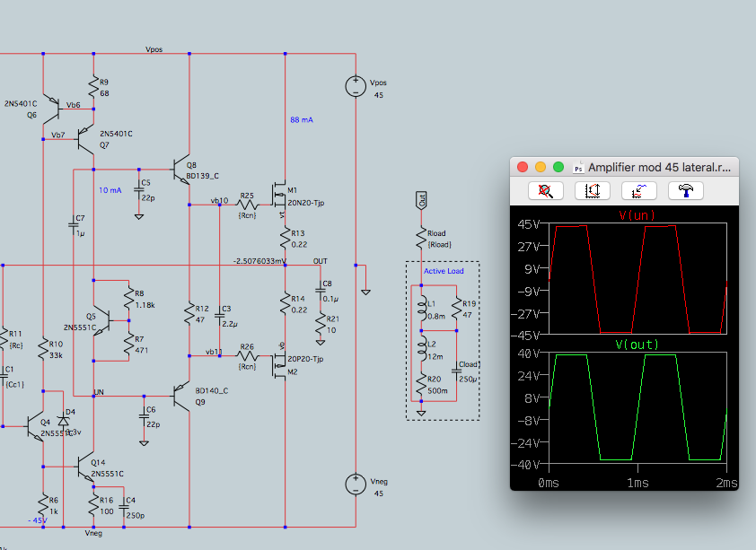Select the R8 1.18k resistor symbol
Image resolution: width=756 pixels, height=550 pixels.
[x=128, y=299]
